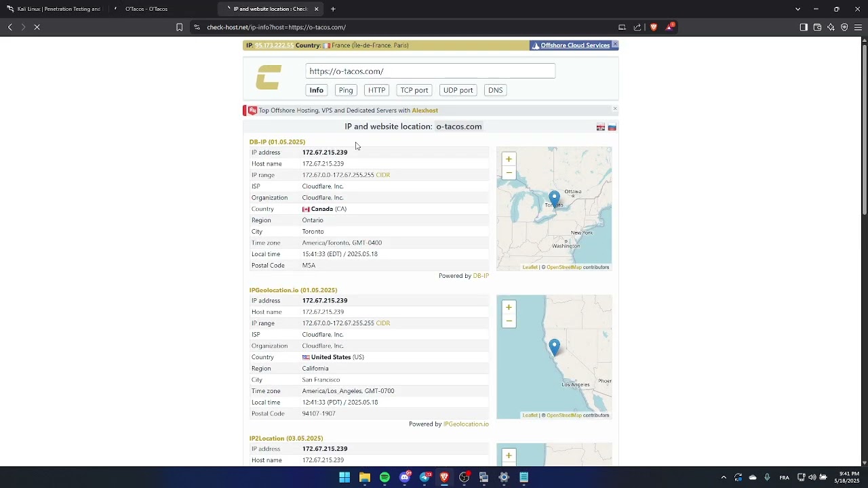
Task: Show hidden system tray icons chevron
Action: pos(724,478)
